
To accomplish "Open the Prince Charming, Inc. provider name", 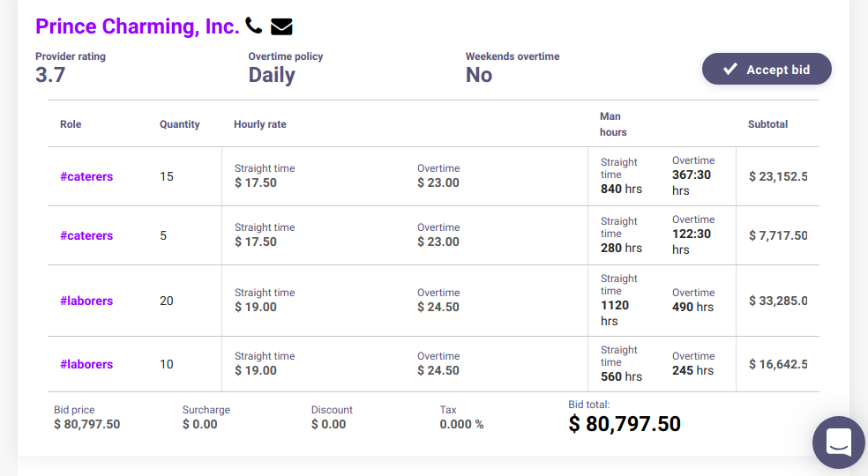I will [x=137, y=26].
